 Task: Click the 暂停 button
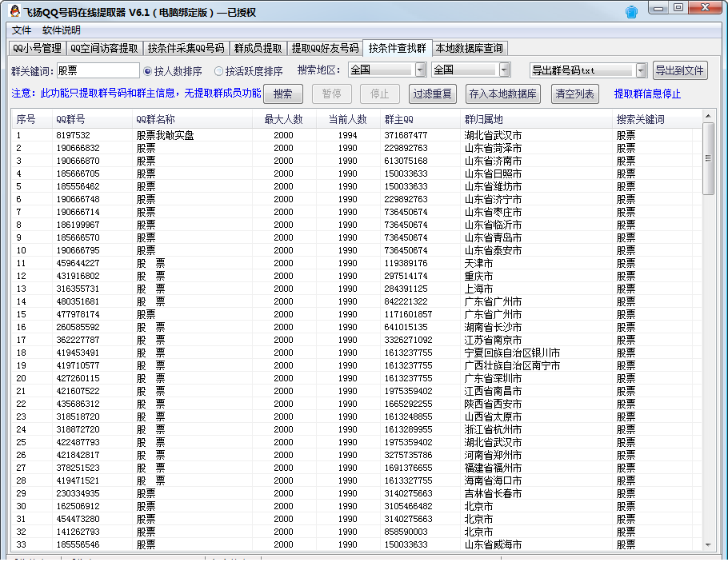click(331, 94)
